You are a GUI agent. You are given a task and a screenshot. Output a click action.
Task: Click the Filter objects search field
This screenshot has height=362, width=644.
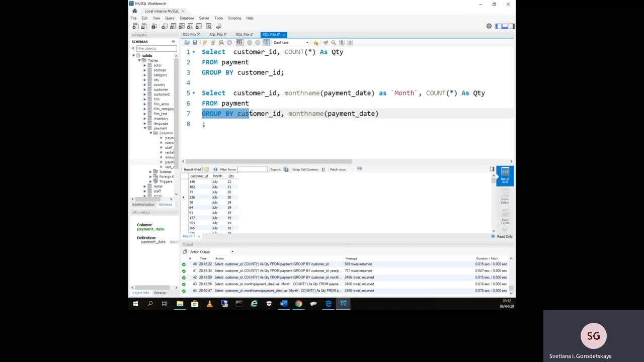point(156,48)
